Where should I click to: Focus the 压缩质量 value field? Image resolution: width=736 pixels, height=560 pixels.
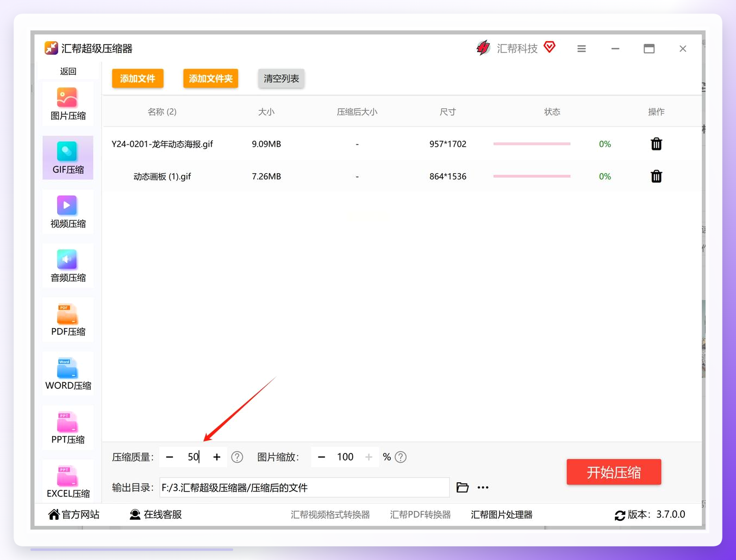click(194, 457)
